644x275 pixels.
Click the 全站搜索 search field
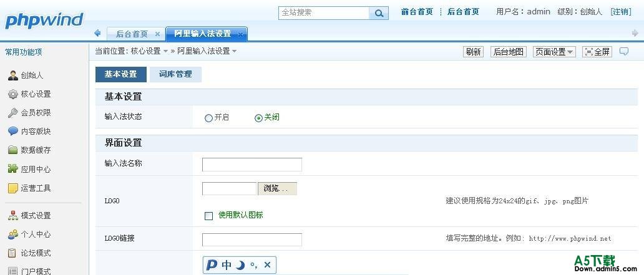coord(324,12)
